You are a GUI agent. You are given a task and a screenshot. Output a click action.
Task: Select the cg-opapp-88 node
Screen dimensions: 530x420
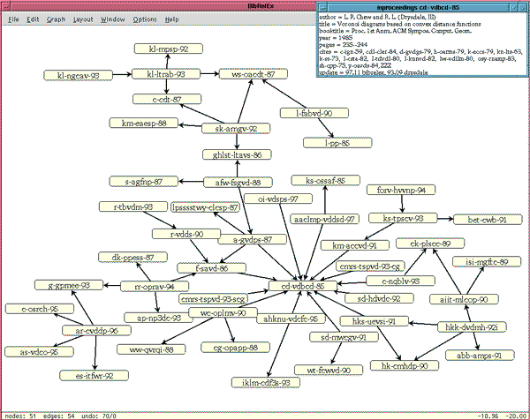(235, 348)
